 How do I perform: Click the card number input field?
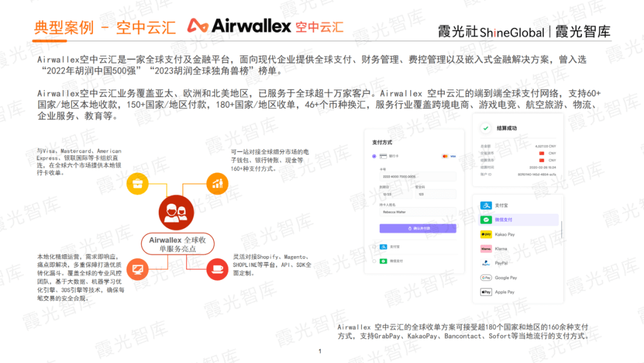pyautogui.click(x=417, y=177)
